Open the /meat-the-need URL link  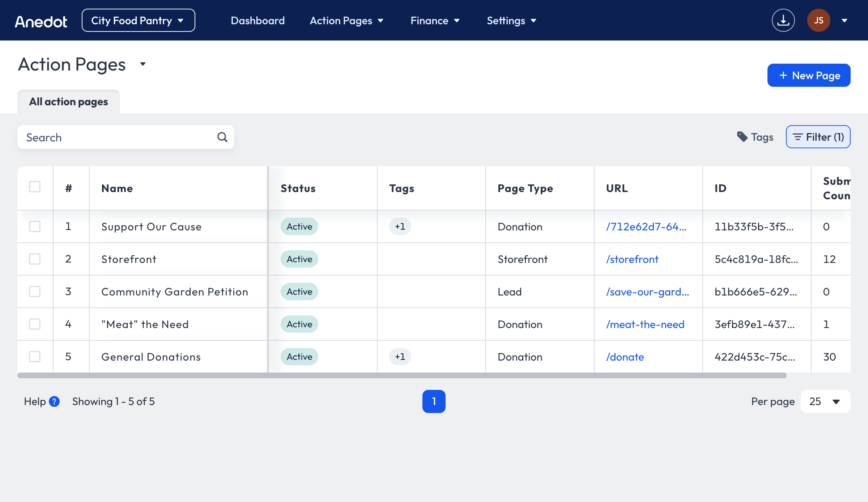645,324
